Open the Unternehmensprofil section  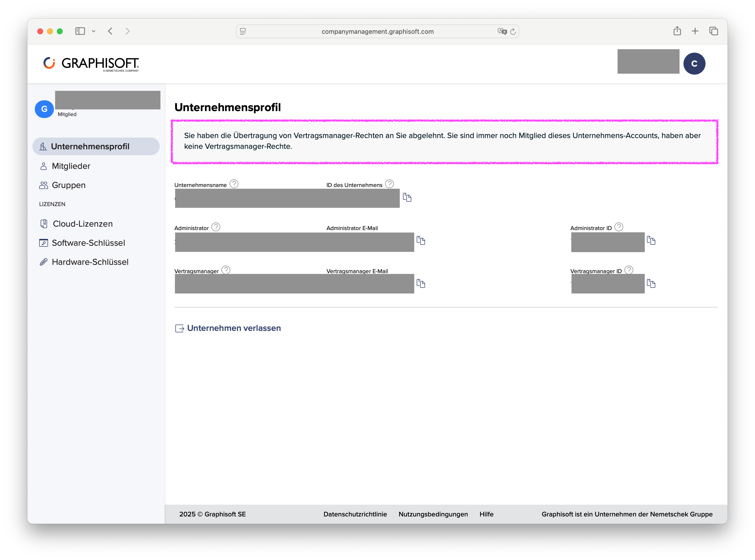(x=96, y=146)
